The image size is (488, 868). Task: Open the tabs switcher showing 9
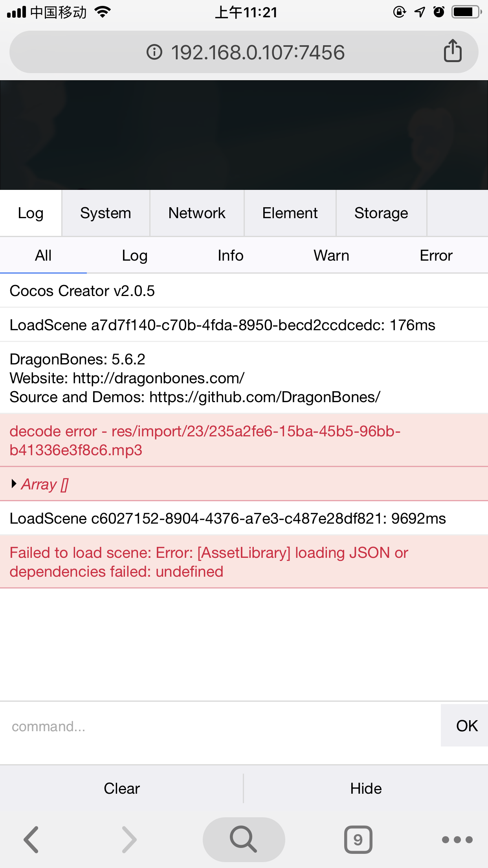click(358, 840)
